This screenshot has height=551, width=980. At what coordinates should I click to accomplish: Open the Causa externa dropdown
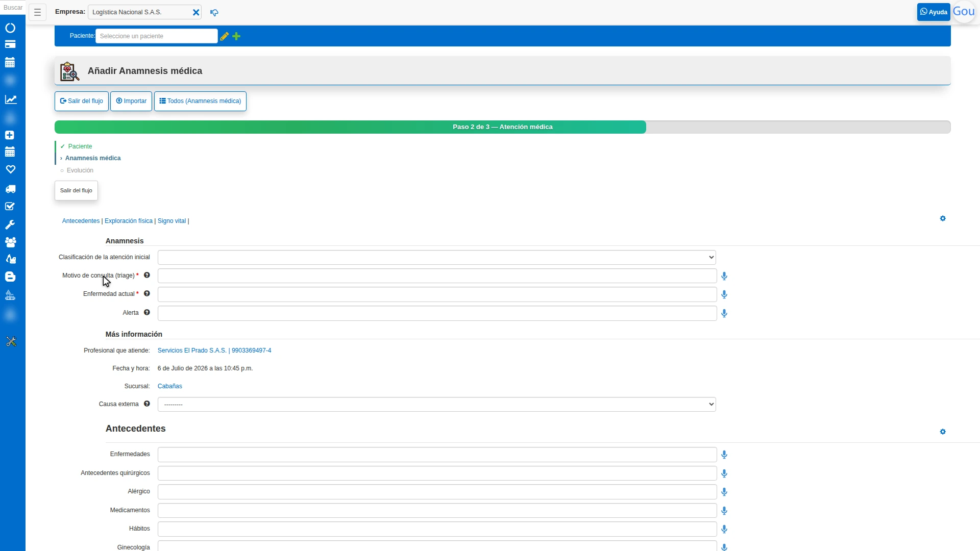(x=436, y=404)
